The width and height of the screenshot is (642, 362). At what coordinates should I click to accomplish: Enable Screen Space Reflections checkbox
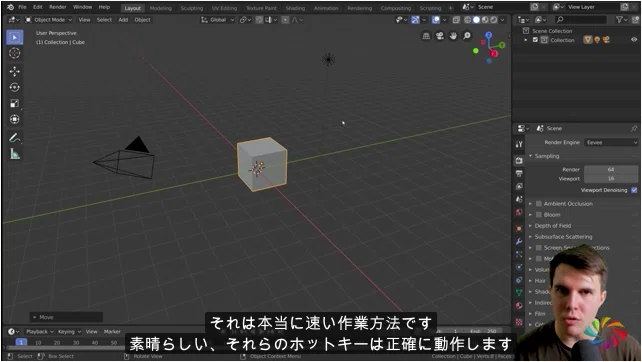539,248
